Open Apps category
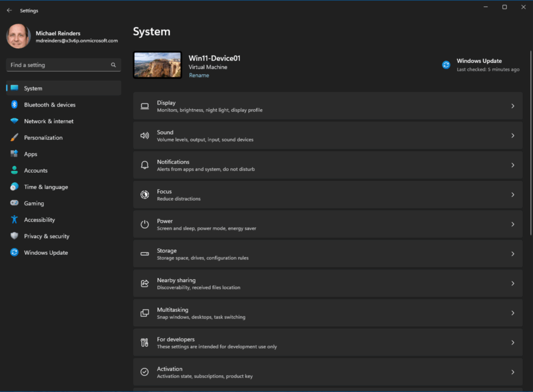 (64, 154)
